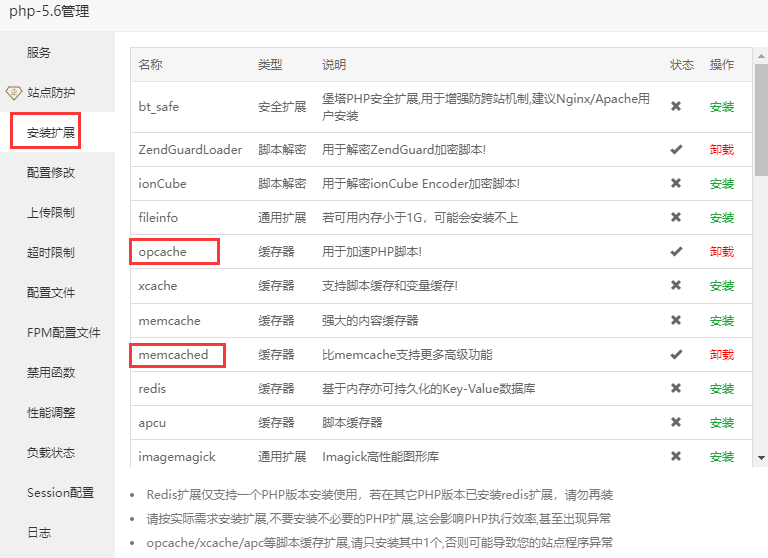Select the ionCube name cell

tap(162, 184)
